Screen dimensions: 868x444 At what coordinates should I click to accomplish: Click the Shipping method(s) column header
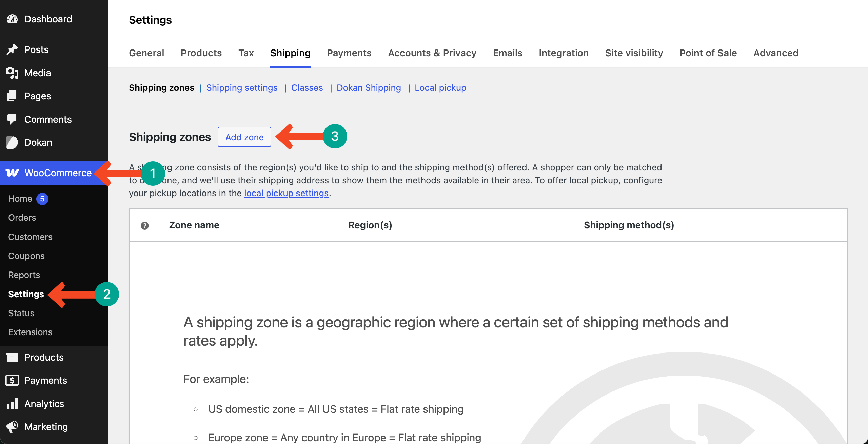(629, 225)
